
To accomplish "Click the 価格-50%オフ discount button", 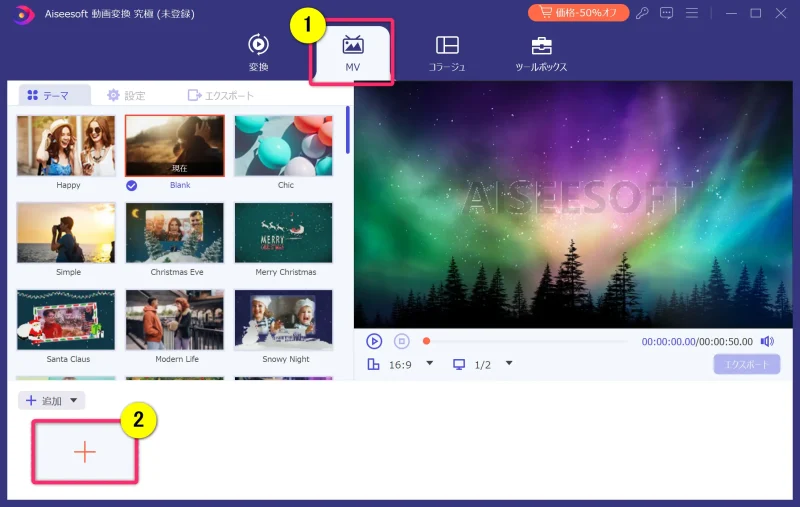I will (578, 13).
